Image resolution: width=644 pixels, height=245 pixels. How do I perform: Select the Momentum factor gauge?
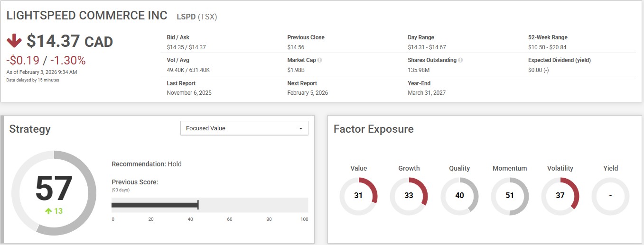(510, 196)
